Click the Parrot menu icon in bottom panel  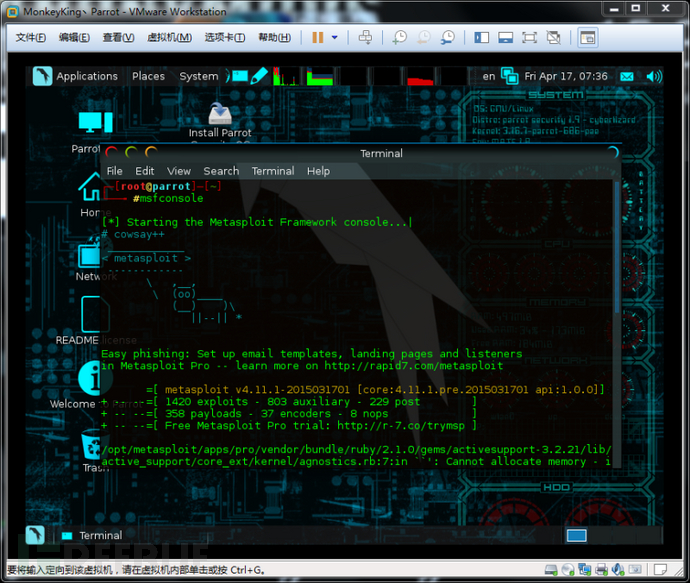35,535
